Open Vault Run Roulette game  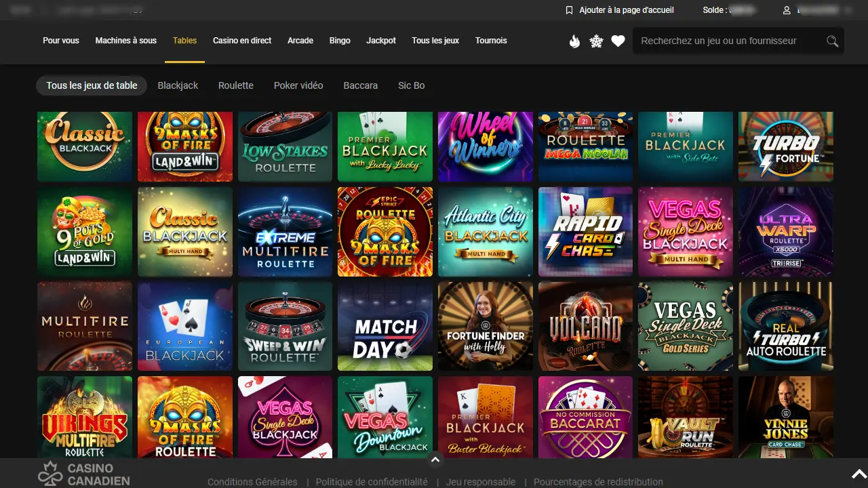(686, 417)
